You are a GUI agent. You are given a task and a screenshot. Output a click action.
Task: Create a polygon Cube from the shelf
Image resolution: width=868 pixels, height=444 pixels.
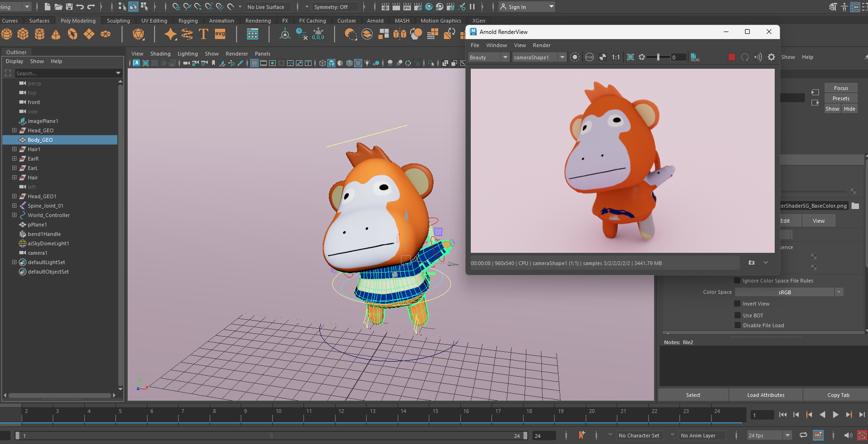coord(23,34)
